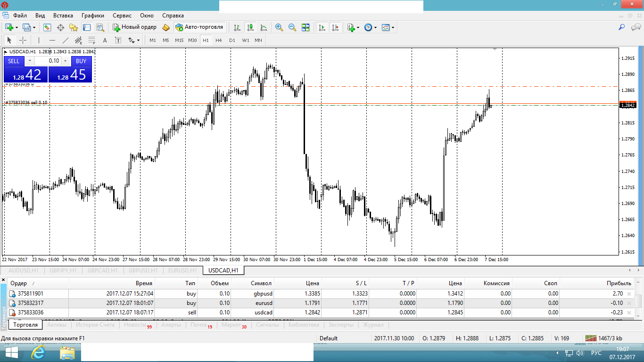The height and width of the screenshot is (362, 644).
Task: Open the Сервис menu
Action: coord(122,16)
